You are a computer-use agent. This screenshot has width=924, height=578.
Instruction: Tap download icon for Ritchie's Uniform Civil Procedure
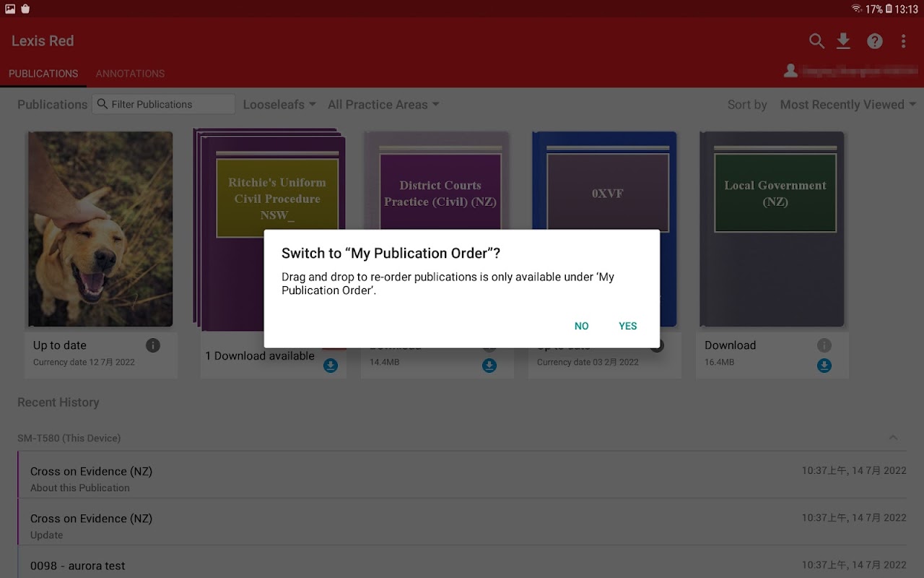[x=331, y=366]
